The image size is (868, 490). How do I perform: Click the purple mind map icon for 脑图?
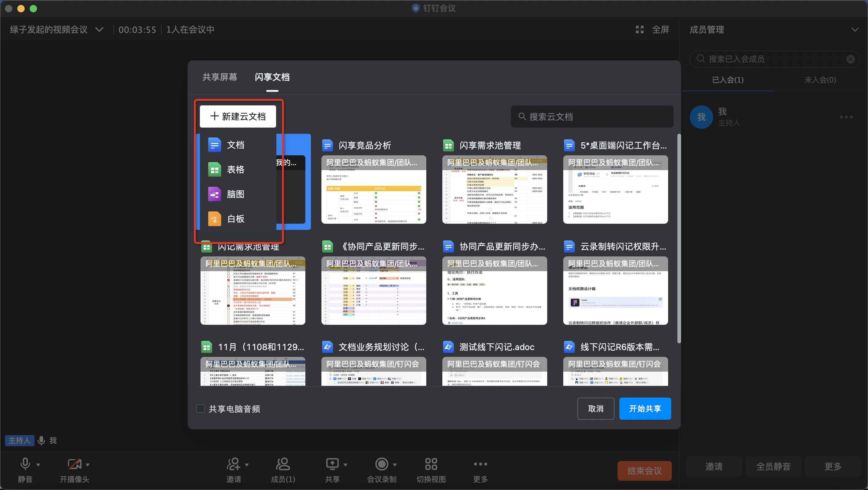pyautogui.click(x=215, y=194)
